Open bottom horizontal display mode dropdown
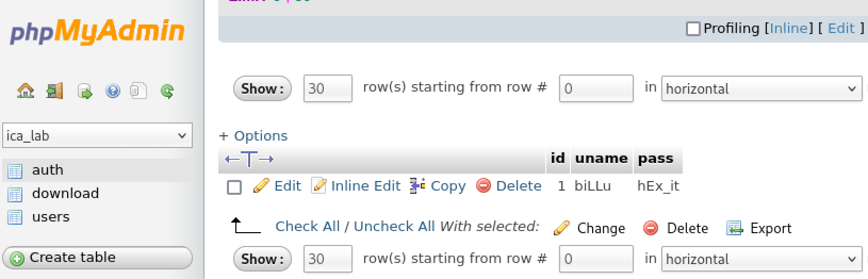 761,259
